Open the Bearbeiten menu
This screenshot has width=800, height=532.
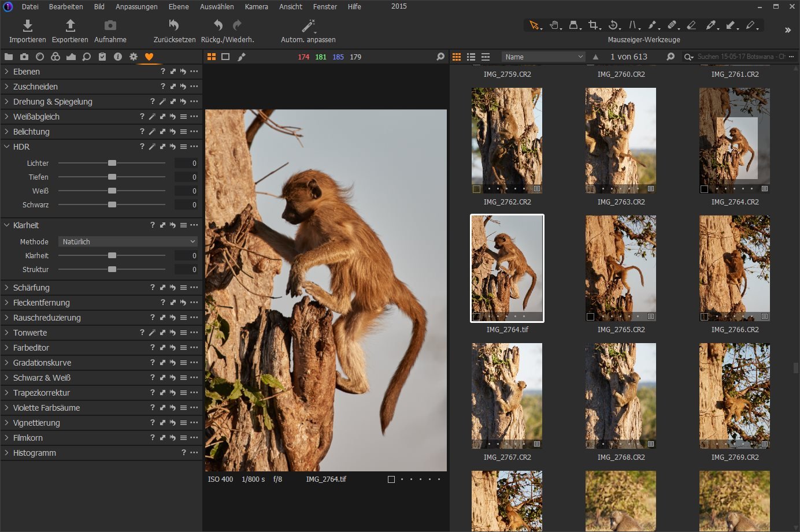(66, 7)
